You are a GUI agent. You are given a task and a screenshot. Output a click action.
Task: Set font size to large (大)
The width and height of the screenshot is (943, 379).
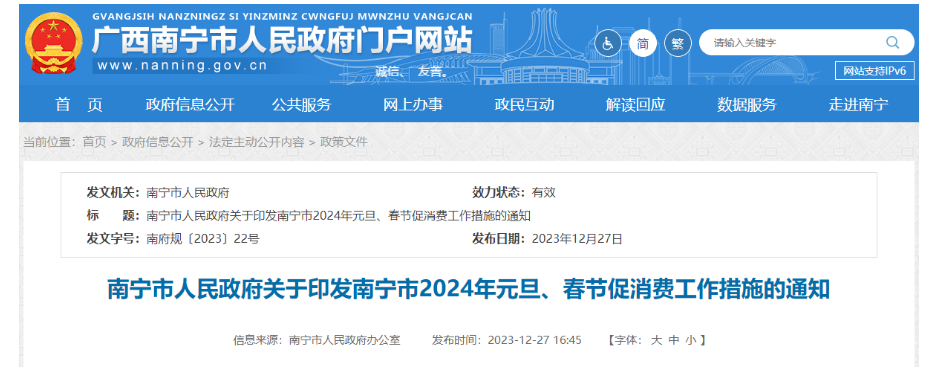coord(656,340)
